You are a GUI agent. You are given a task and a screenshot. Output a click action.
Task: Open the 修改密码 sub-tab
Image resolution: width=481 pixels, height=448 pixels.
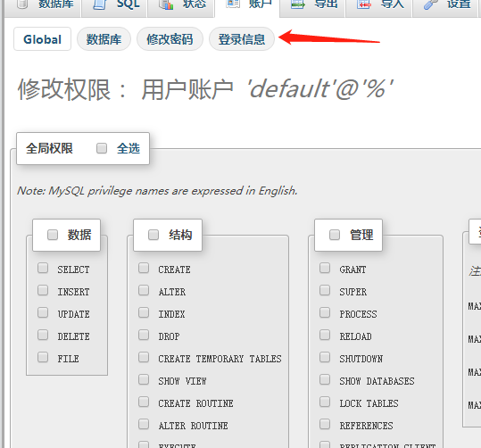click(x=170, y=39)
